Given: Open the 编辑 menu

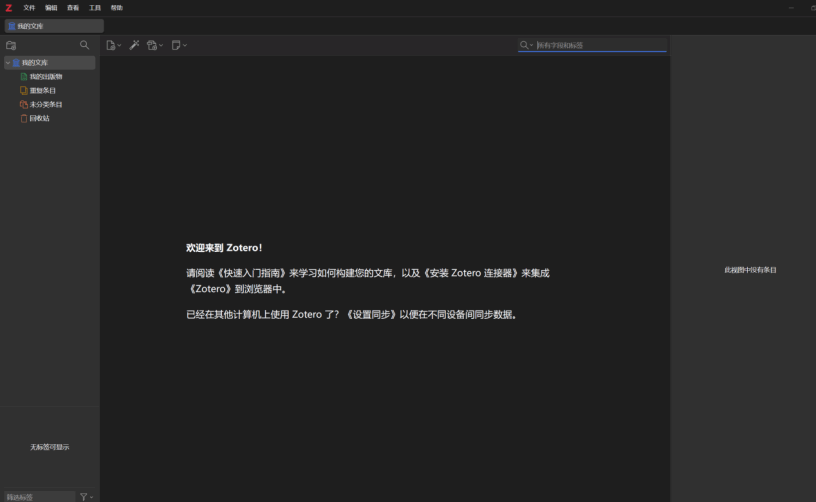Looking at the screenshot, I should point(51,8).
